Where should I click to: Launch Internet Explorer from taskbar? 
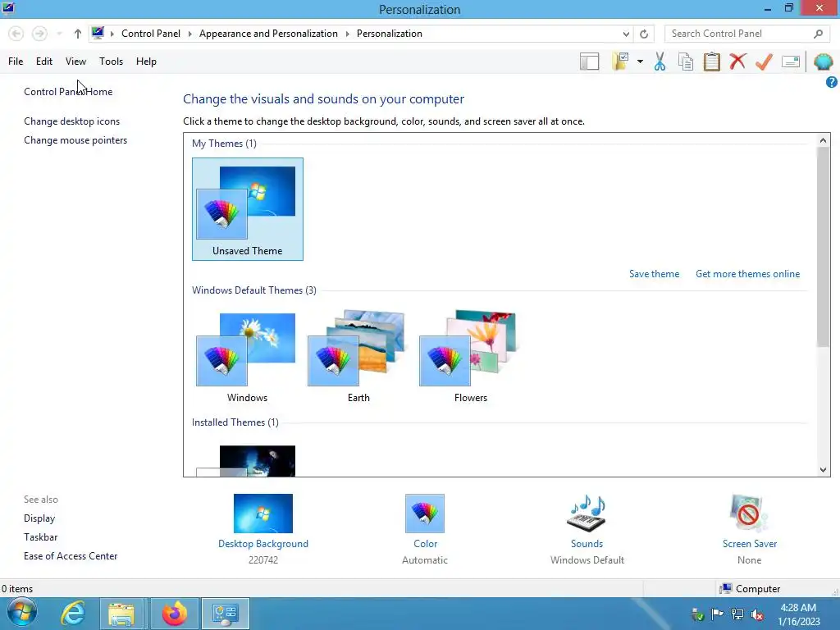click(x=72, y=613)
